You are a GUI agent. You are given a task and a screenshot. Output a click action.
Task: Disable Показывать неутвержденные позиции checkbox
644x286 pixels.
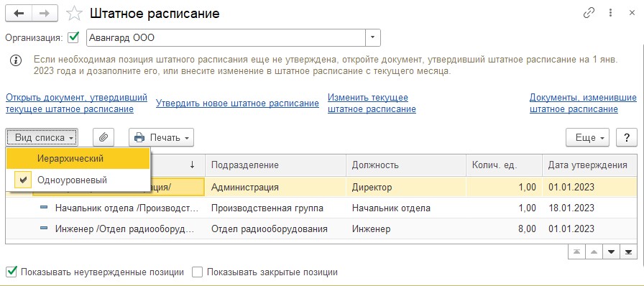click(x=12, y=272)
